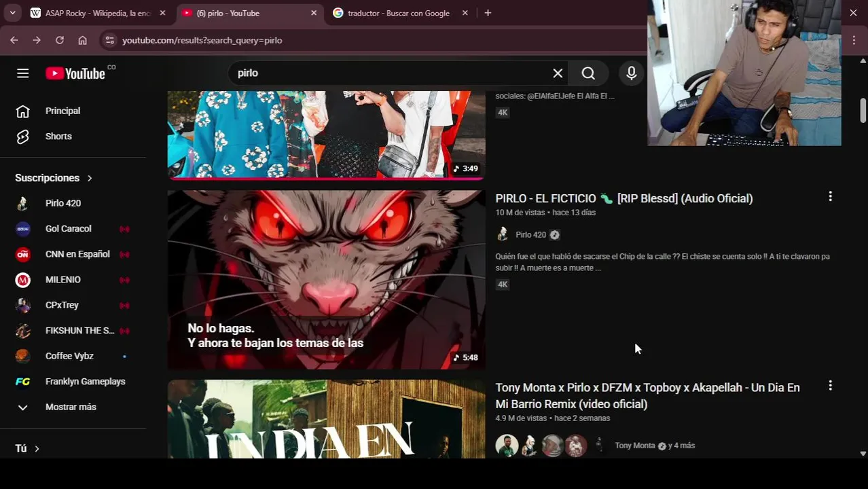Screen dimensions: 868x489
Task: View site information icon in address bar
Action: [x=110, y=40]
